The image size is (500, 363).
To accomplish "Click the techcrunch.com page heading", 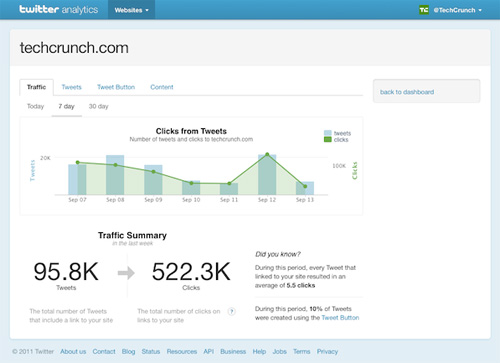I will tap(74, 48).
